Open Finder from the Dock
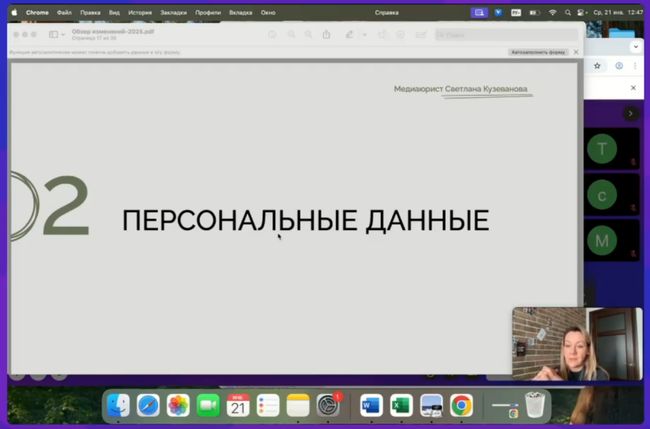 coord(118,405)
